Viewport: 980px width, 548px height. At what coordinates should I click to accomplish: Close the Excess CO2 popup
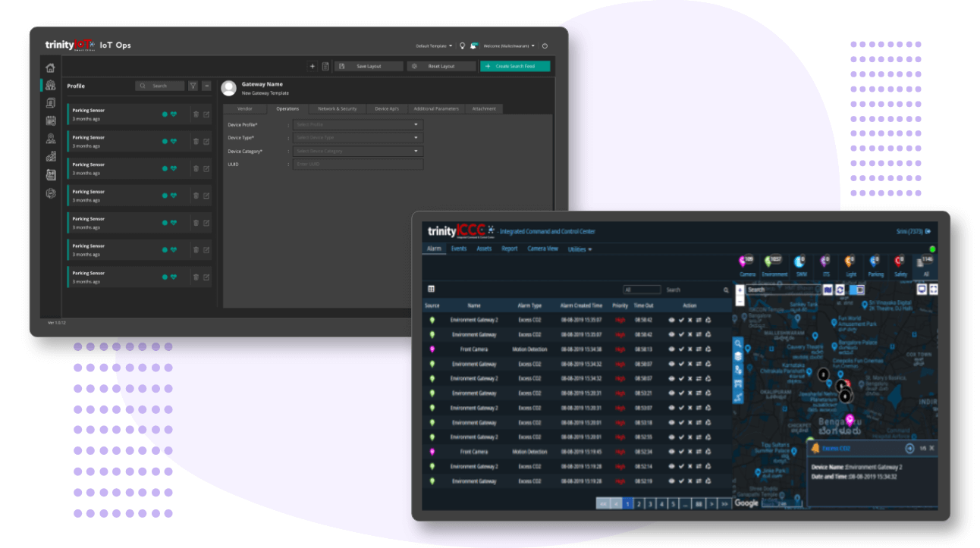pos(932,449)
